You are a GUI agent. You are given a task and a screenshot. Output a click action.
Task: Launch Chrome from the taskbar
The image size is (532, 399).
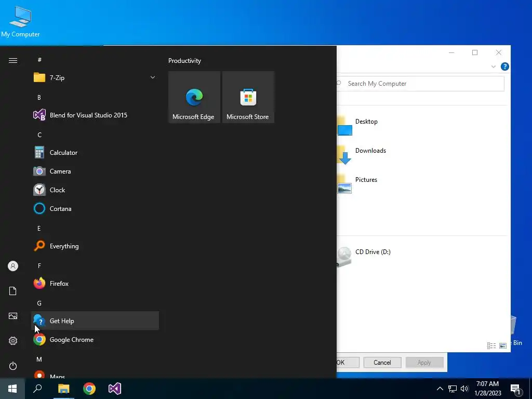pos(89,389)
